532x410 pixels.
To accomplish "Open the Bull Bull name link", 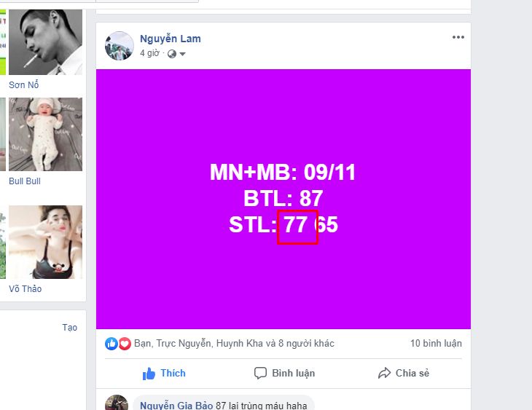I will coord(25,181).
